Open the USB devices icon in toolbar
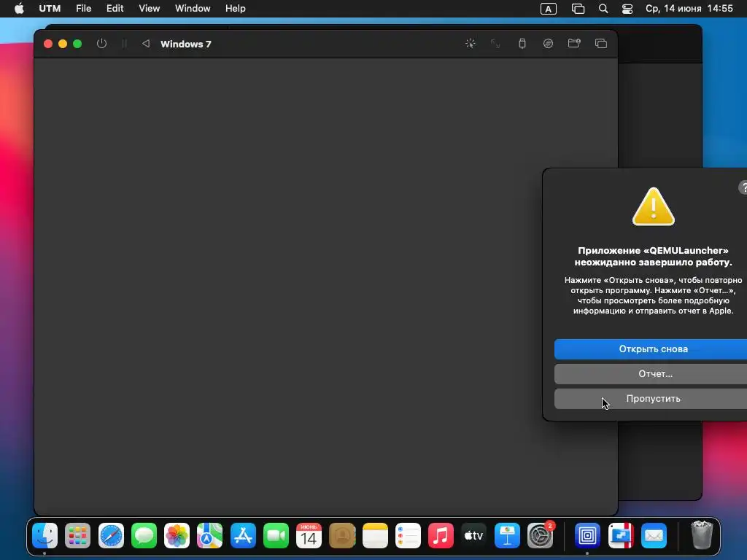Image resolution: width=747 pixels, height=560 pixels. 522,44
